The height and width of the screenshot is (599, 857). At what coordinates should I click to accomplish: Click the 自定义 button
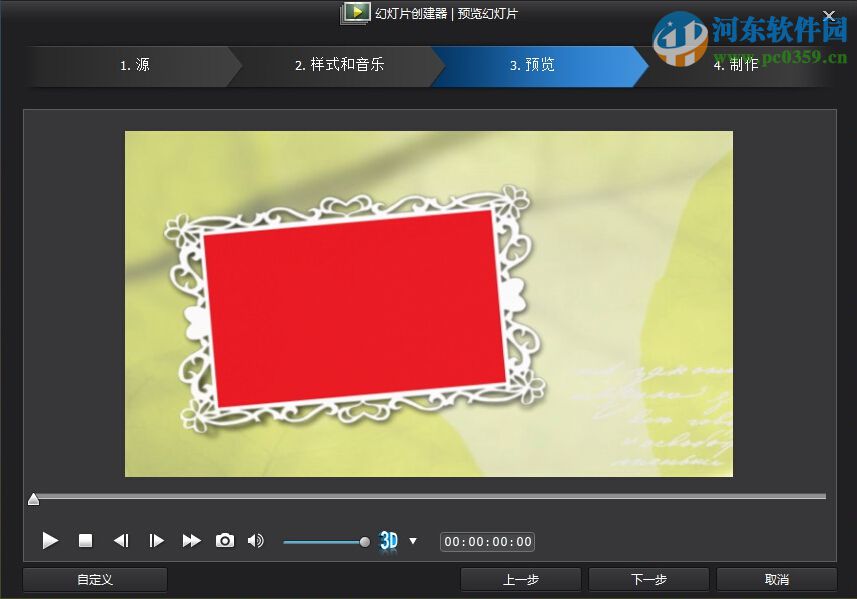point(94,579)
